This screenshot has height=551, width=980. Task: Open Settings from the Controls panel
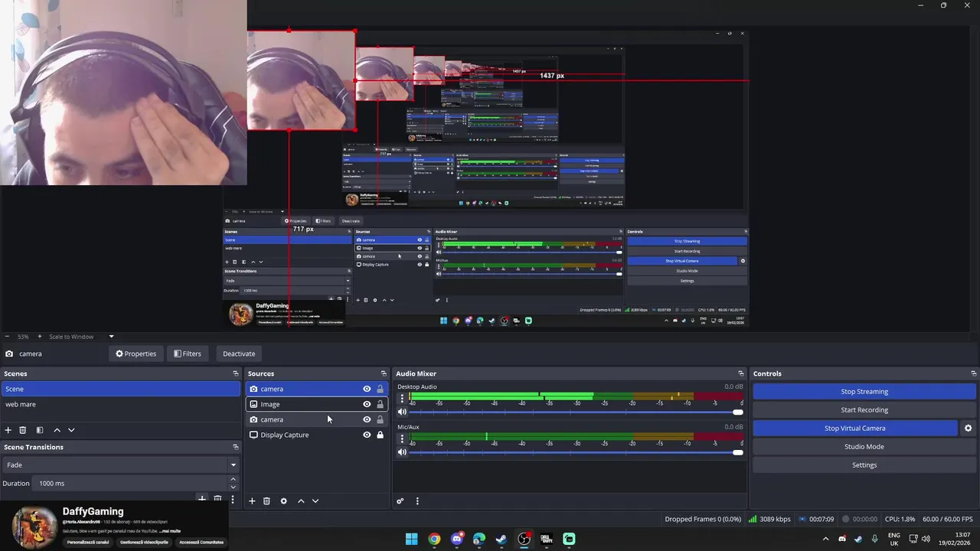tap(864, 465)
